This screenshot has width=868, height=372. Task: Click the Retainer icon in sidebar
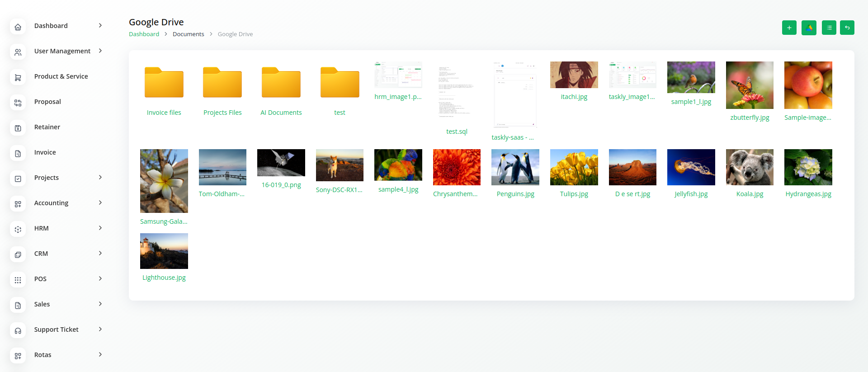coord(18,128)
